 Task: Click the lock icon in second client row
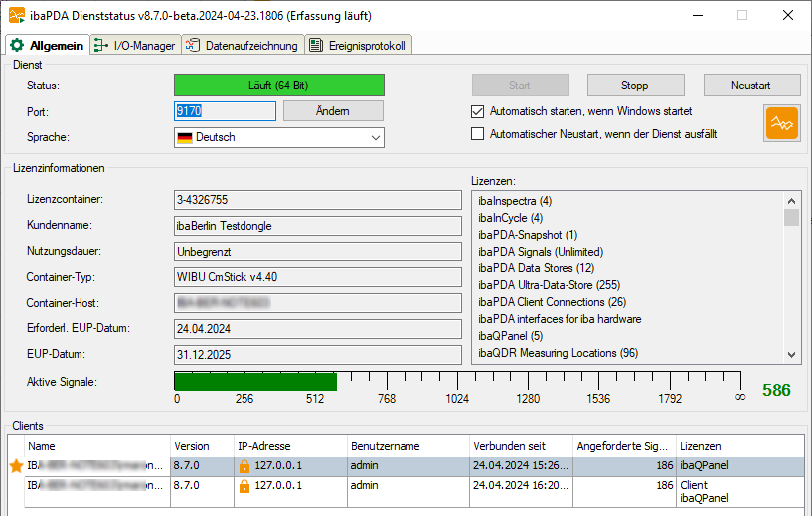[244, 486]
